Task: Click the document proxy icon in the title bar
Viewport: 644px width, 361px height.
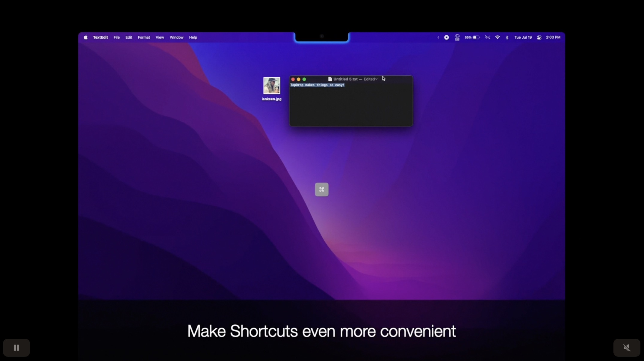Action: pos(330,79)
